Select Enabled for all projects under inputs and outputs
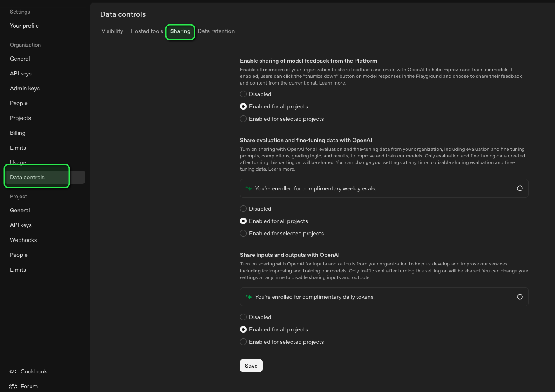This screenshot has width=555, height=392. click(243, 329)
